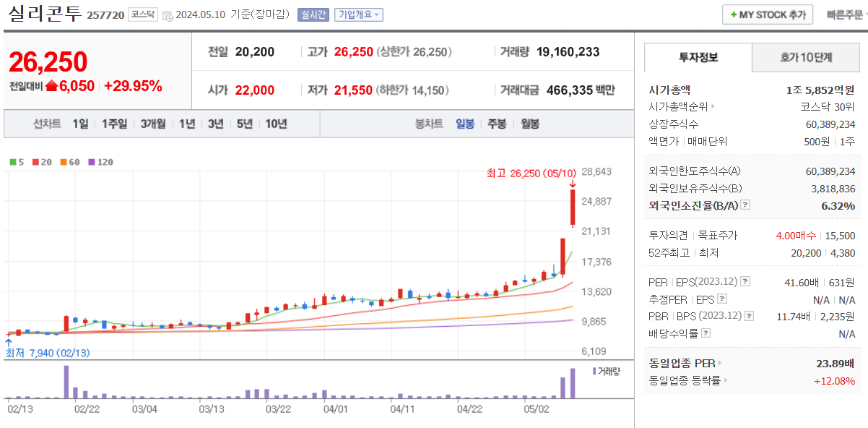Screen dimensions: 868x428
Task: Click the stock code 257720
Action: 105,15
